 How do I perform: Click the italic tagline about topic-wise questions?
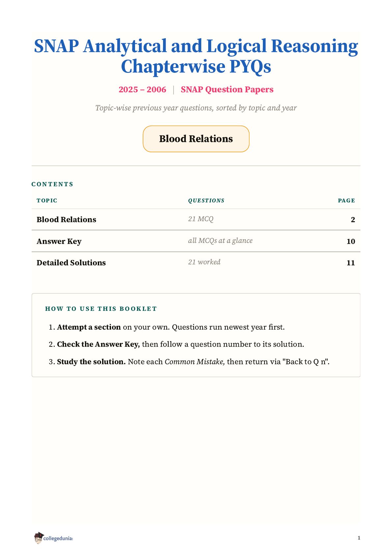[196, 108]
